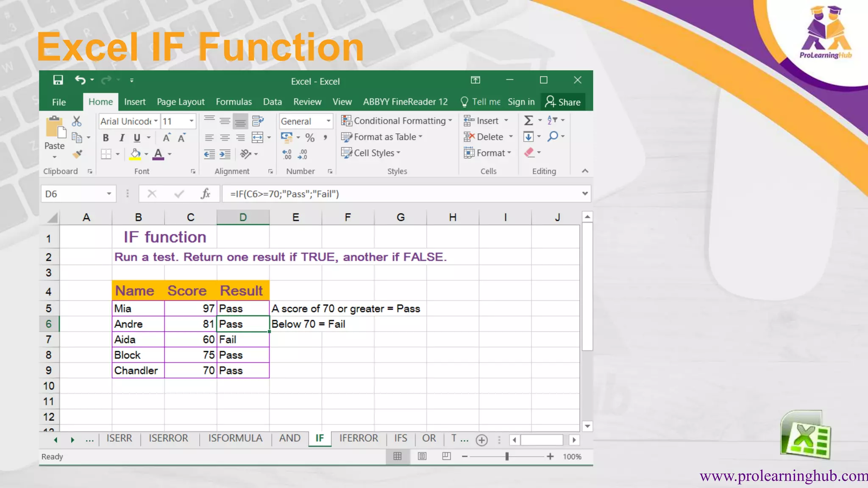Click the vertical scrollbar thumb
Viewport: 868px width, 488px height.
(587, 287)
